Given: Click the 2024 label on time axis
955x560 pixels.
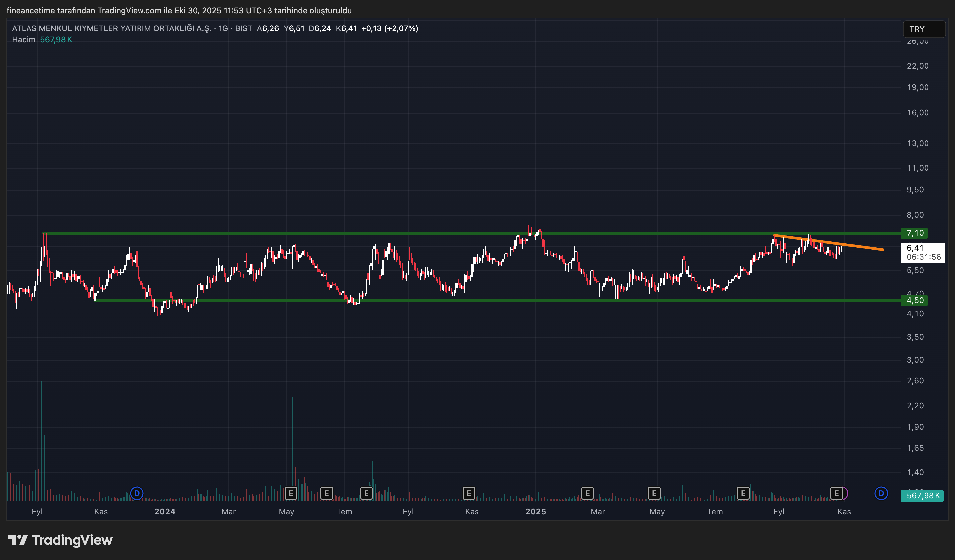Looking at the screenshot, I should 165,512.
